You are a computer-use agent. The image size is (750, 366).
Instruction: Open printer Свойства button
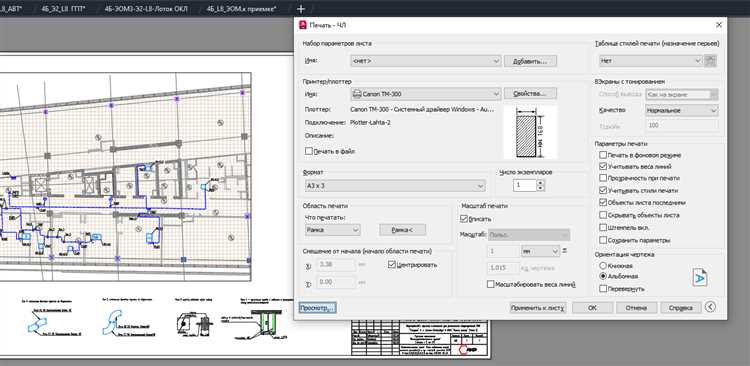pos(530,93)
